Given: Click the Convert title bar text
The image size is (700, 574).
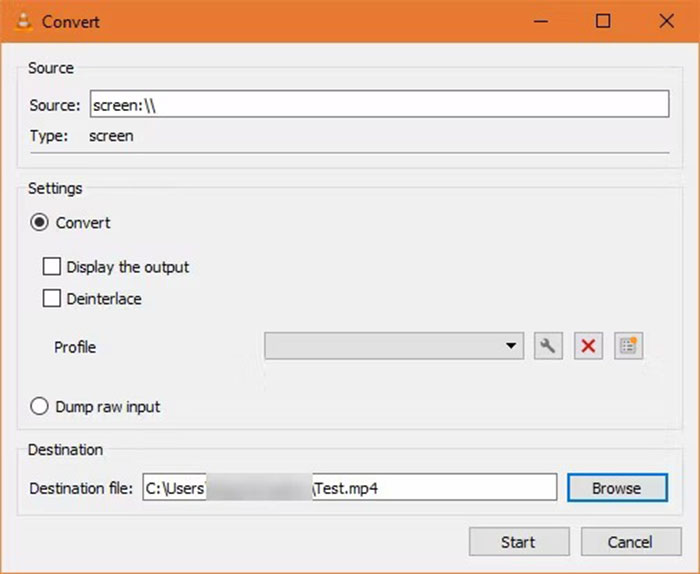Looking at the screenshot, I should pos(70,21).
